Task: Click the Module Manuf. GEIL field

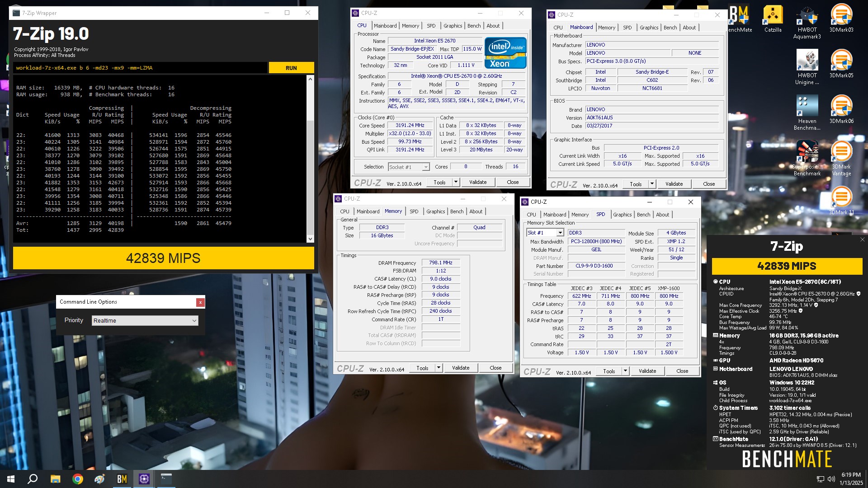Action: click(596, 249)
